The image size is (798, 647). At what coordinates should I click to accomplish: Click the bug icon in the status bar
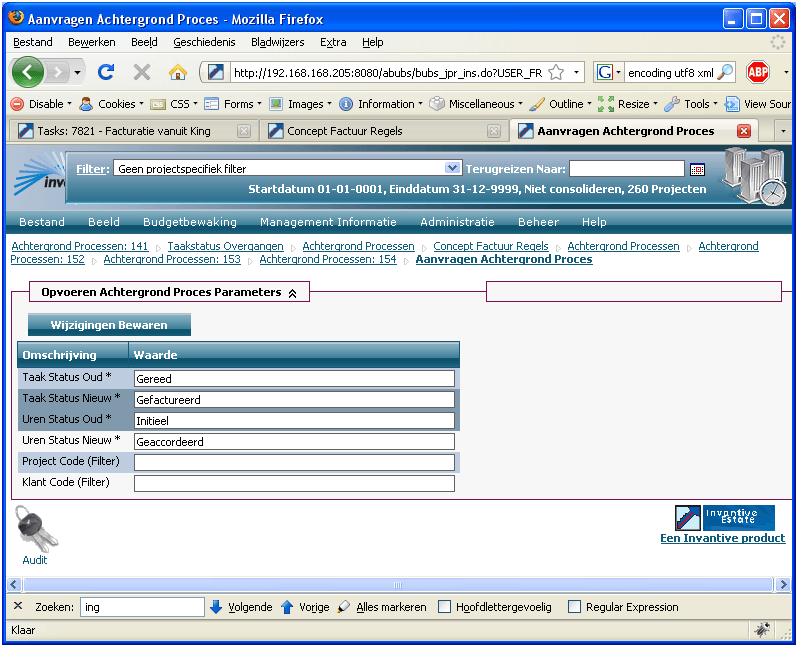coord(762,630)
